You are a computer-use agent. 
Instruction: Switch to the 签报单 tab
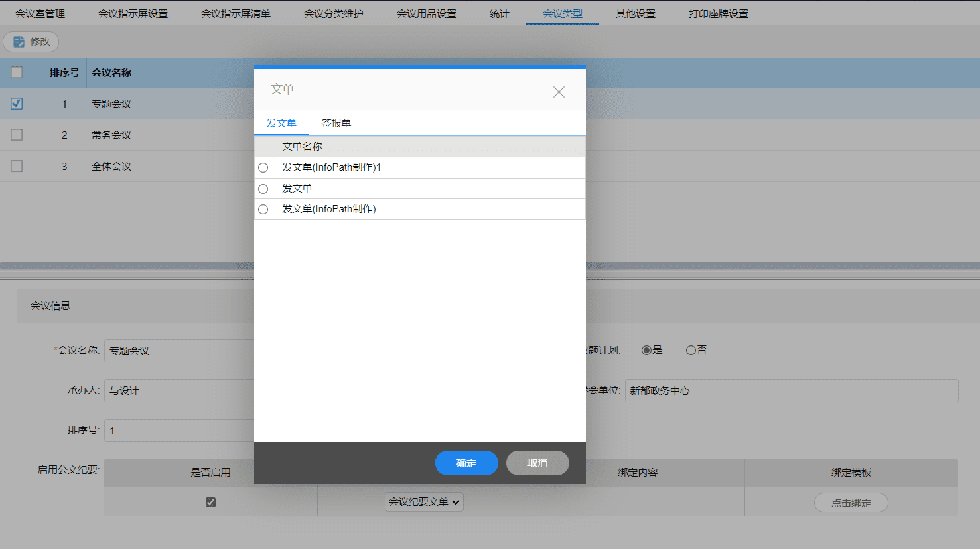click(x=336, y=123)
